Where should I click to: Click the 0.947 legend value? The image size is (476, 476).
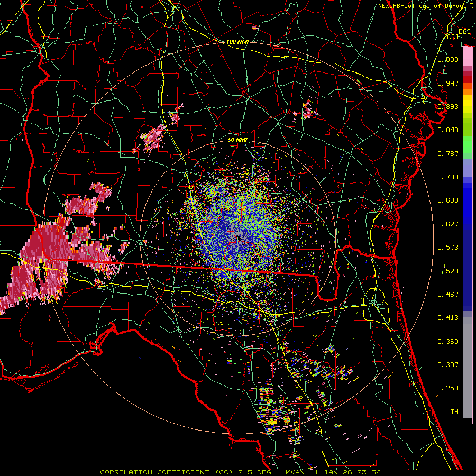[x=448, y=83]
